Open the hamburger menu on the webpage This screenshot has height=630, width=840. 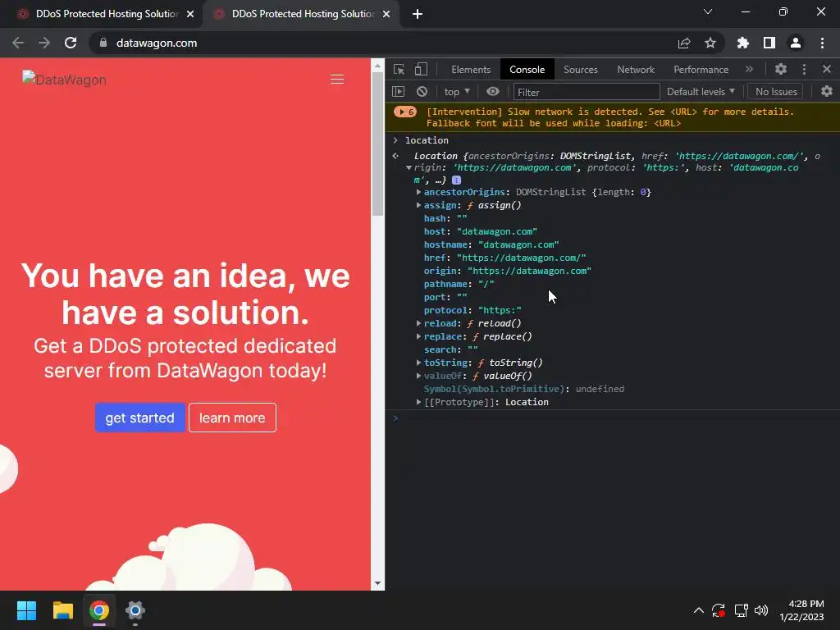click(x=337, y=80)
